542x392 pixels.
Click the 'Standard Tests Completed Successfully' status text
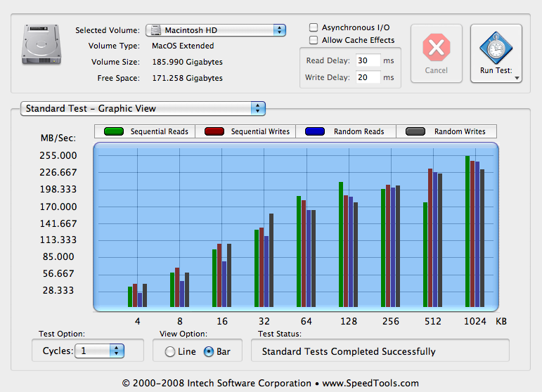(x=349, y=351)
